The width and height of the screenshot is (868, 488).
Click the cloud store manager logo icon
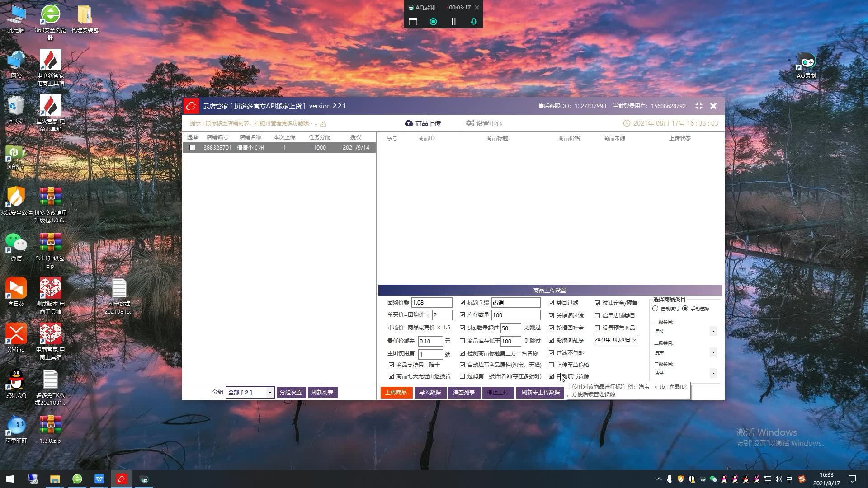click(191, 106)
